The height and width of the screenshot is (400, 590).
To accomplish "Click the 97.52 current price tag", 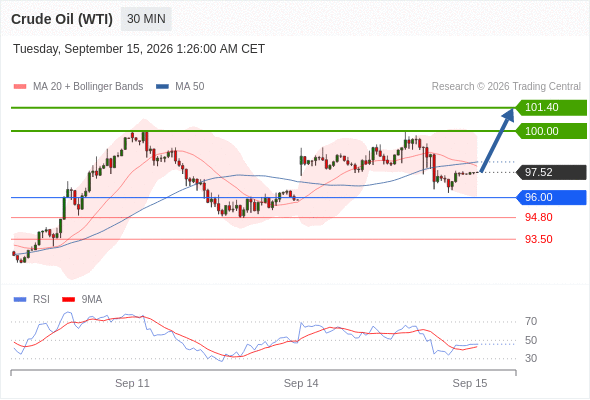I will tap(551, 172).
